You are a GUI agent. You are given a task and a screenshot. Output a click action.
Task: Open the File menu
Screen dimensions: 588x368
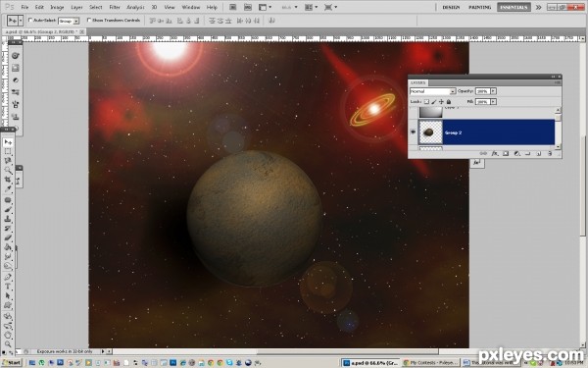pos(24,7)
